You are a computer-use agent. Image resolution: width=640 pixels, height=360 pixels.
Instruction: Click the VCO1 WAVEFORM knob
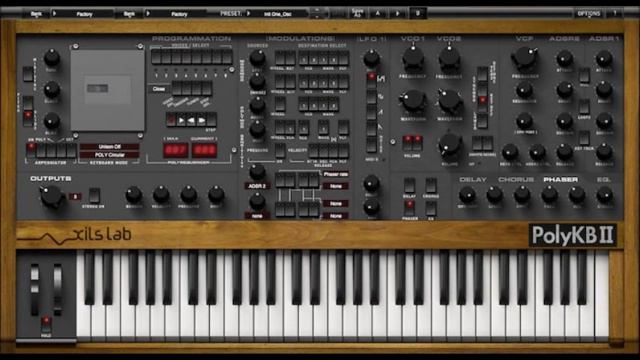pos(413,101)
